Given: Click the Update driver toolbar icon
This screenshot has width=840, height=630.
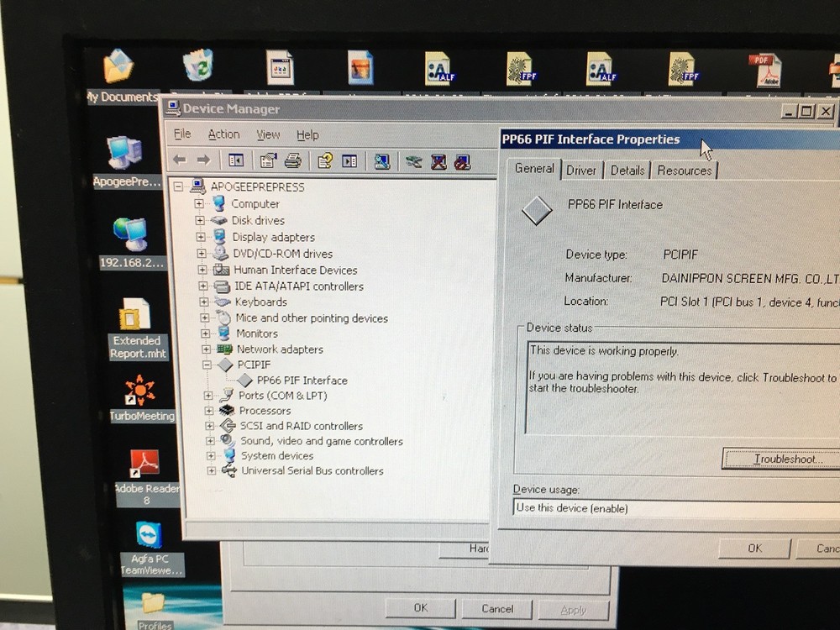Looking at the screenshot, I should [x=413, y=161].
